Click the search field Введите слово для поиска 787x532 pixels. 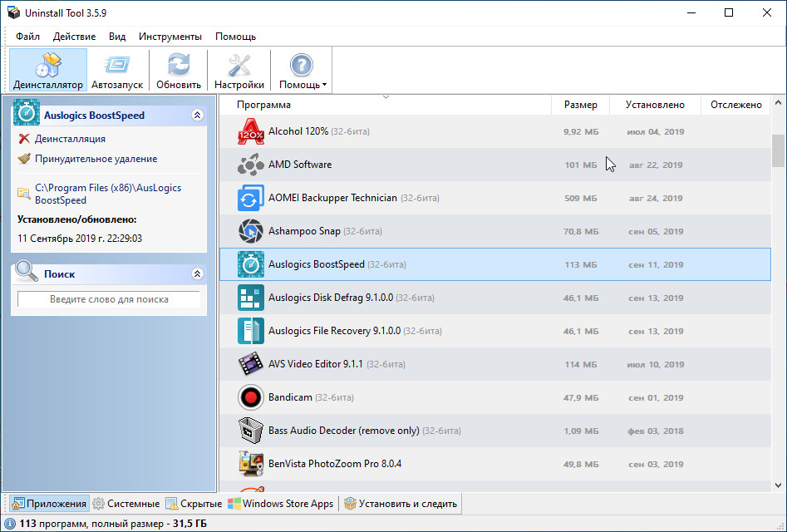[x=109, y=299]
